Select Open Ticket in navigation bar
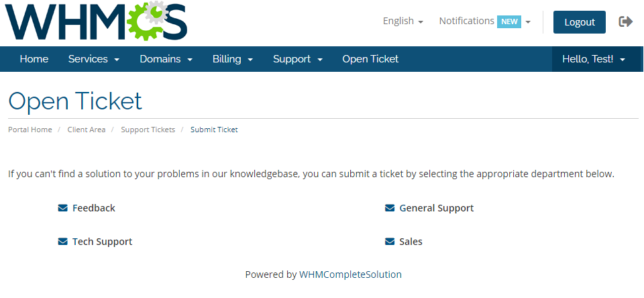 point(370,59)
